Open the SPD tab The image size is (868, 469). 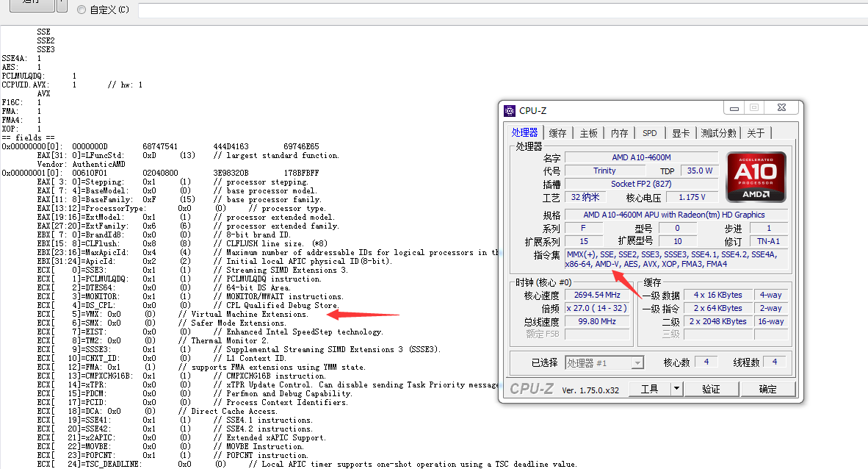click(x=650, y=133)
